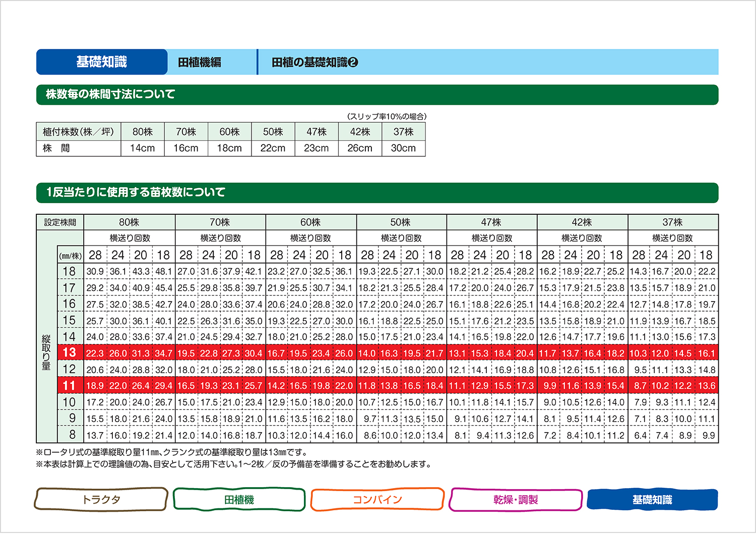
Task: Select the red-highlighted 11 row label
Action: (70, 386)
